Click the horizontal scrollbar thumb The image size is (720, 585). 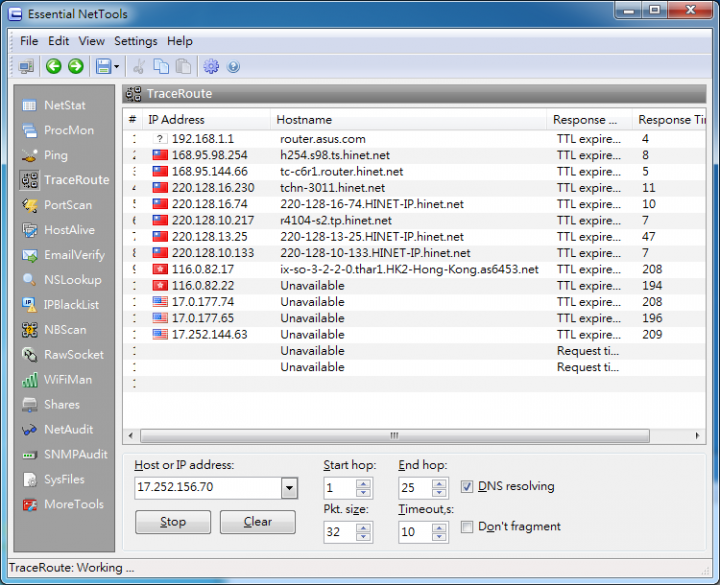(395, 435)
